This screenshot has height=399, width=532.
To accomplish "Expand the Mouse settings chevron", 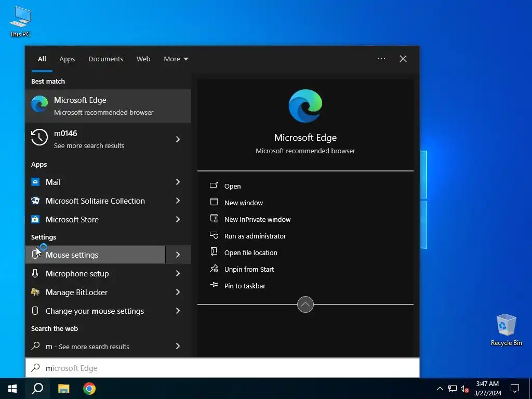I will [178, 255].
